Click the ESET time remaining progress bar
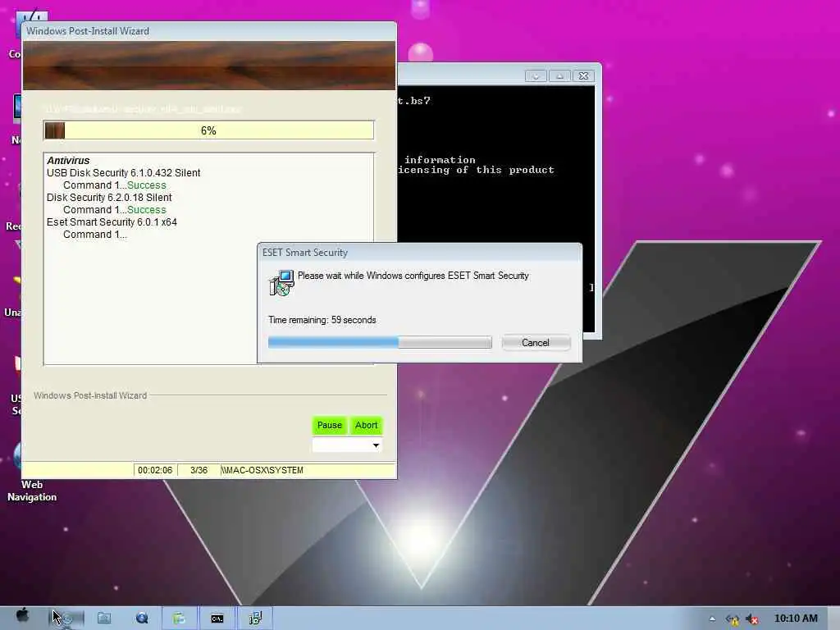The image size is (840, 630). click(380, 342)
